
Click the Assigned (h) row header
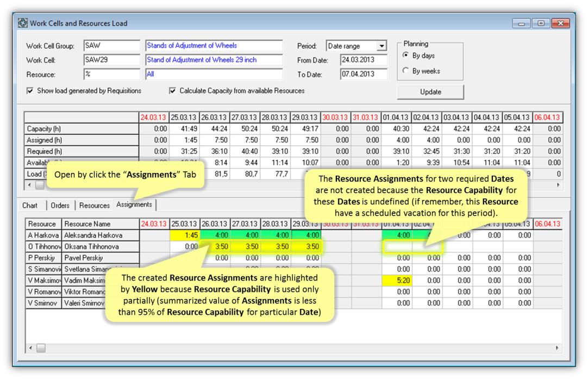click(x=82, y=140)
